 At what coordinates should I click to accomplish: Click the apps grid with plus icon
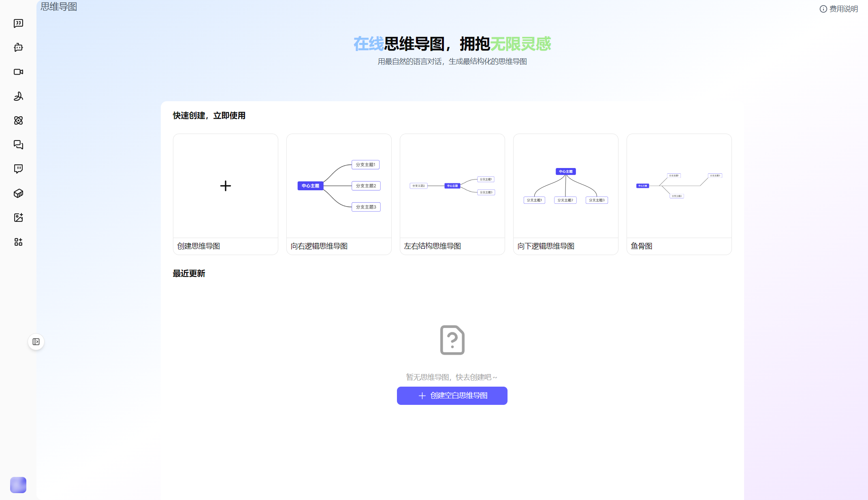click(18, 242)
